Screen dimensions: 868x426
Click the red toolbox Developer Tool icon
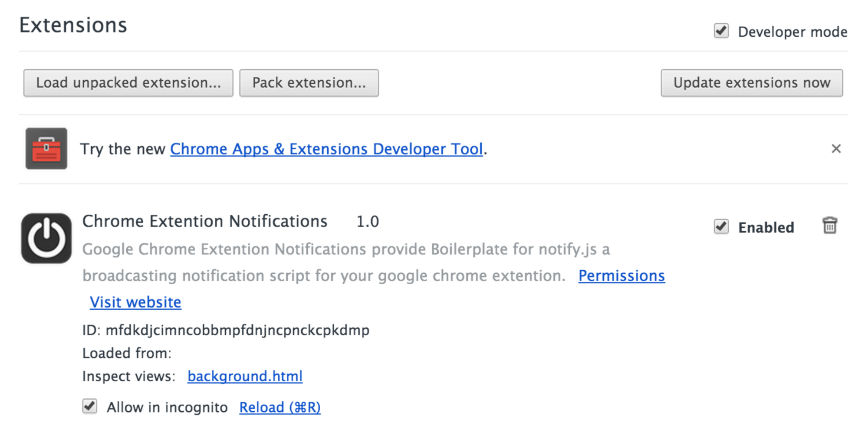tap(46, 149)
